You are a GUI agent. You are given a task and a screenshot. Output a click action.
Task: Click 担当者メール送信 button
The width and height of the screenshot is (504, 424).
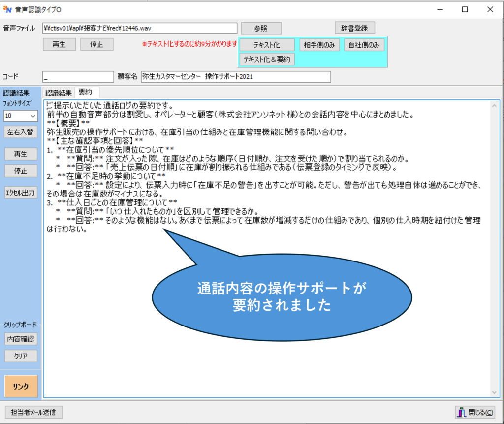pyautogui.click(x=33, y=412)
